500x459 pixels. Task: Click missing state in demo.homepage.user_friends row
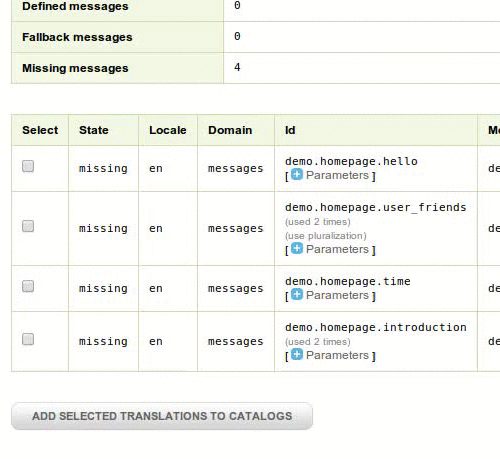coord(103,228)
